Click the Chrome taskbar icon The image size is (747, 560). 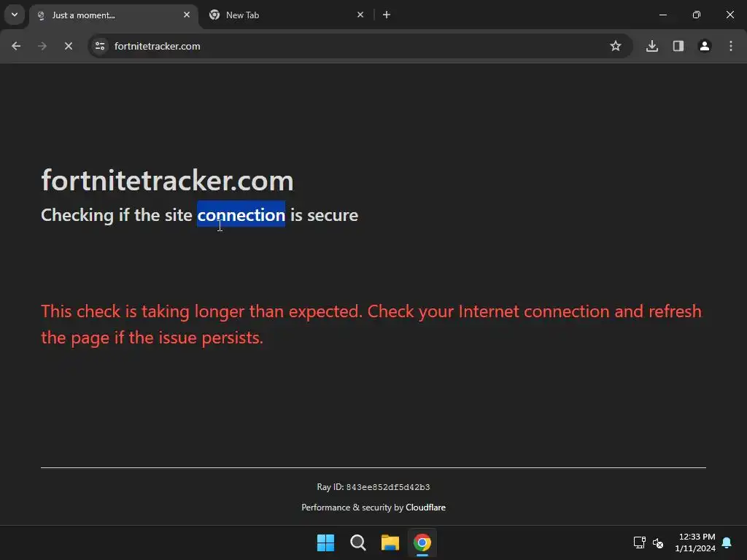422,542
